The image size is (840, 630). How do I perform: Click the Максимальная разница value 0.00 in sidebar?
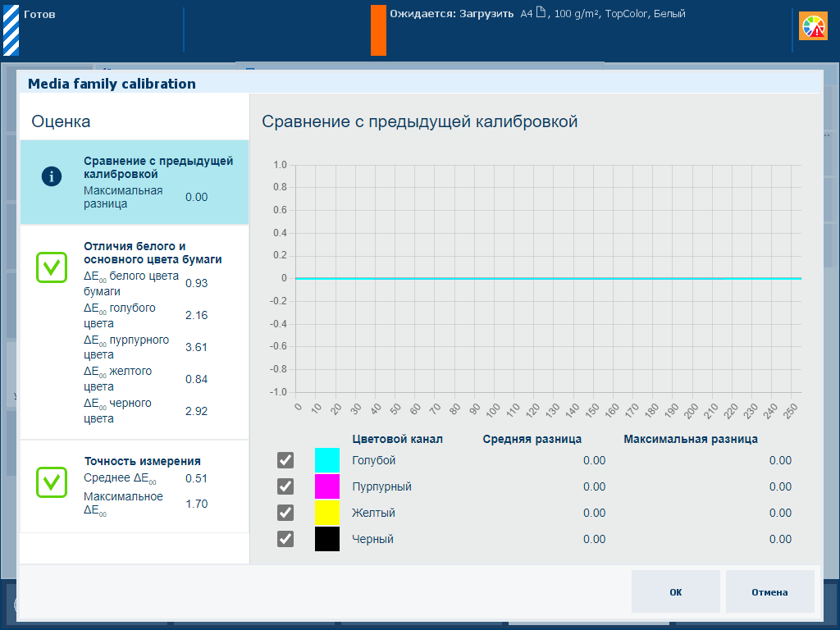point(197,197)
